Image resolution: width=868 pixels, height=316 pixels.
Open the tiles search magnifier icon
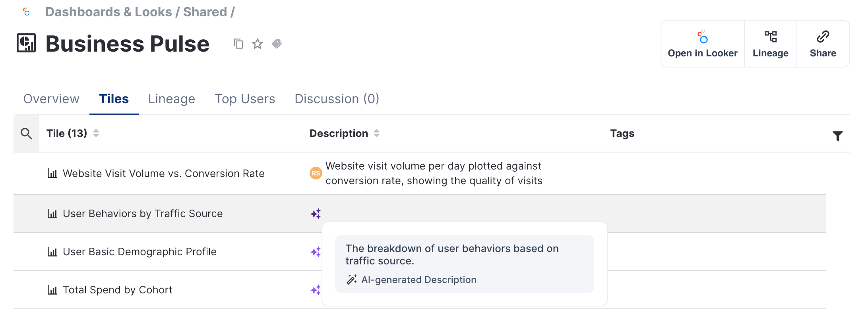pyautogui.click(x=26, y=134)
